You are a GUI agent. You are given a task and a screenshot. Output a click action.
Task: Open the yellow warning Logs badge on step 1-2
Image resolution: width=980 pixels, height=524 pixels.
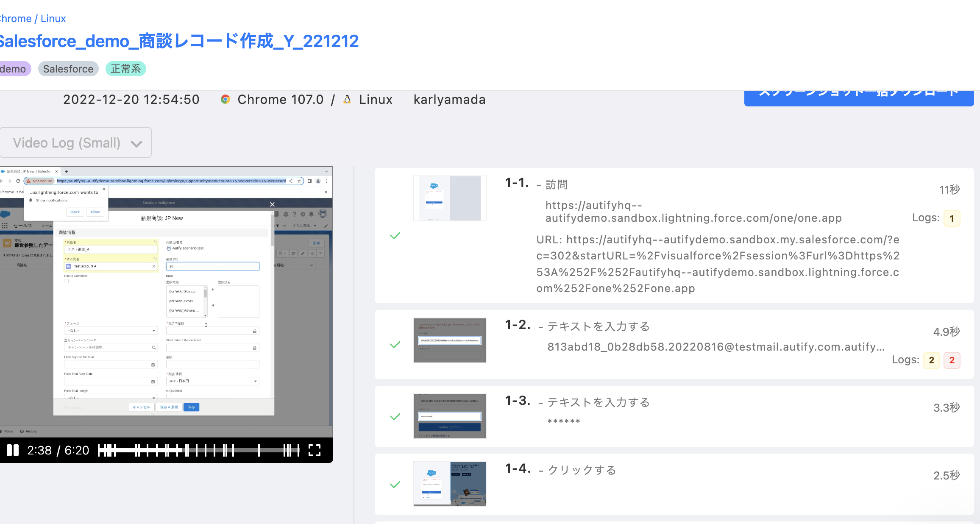click(931, 360)
